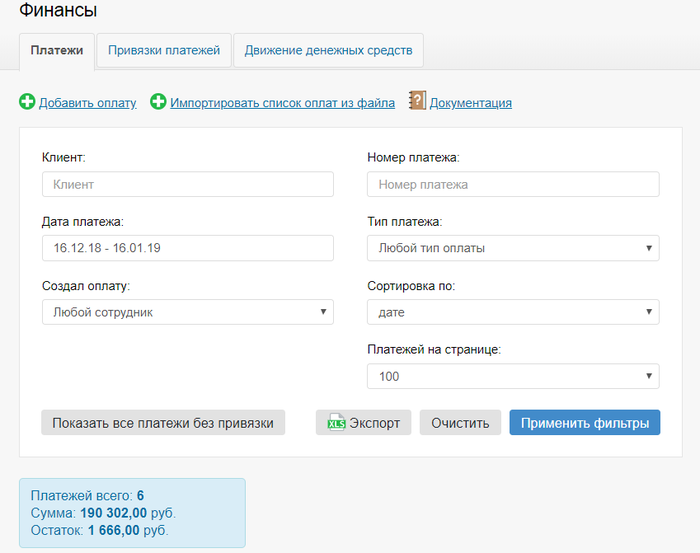
Task: Focus the Клиент input field
Action: coord(187,184)
